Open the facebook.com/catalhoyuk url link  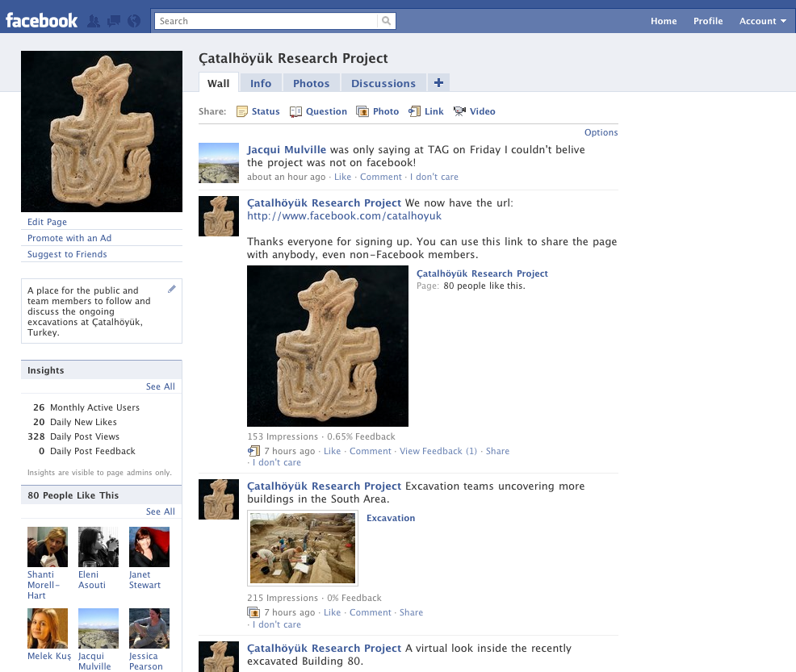344,216
